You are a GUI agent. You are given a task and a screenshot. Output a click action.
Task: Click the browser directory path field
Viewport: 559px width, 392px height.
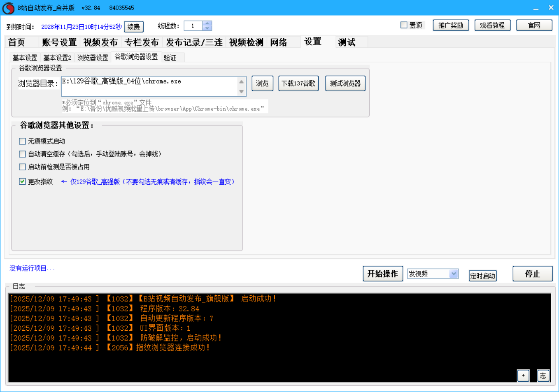click(149, 86)
